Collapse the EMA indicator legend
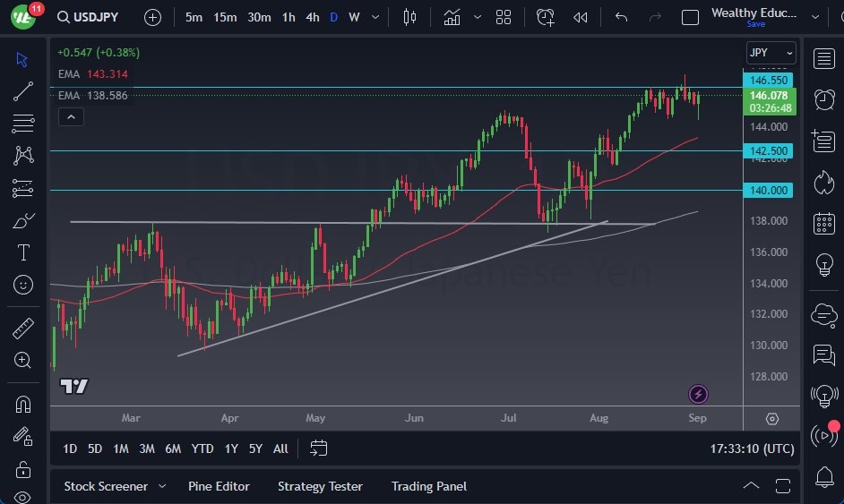The width and height of the screenshot is (844, 504). point(70,116)
